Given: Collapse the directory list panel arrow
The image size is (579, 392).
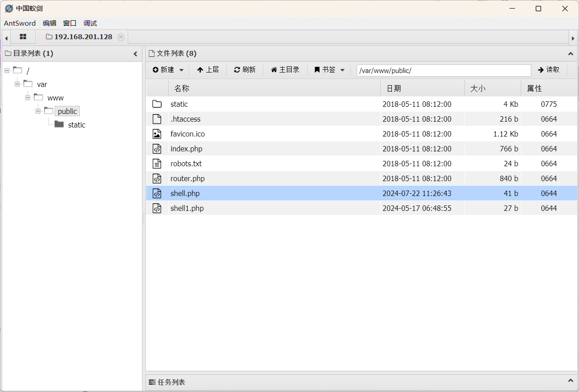Looking at the screenshot, I should (135, 54).
